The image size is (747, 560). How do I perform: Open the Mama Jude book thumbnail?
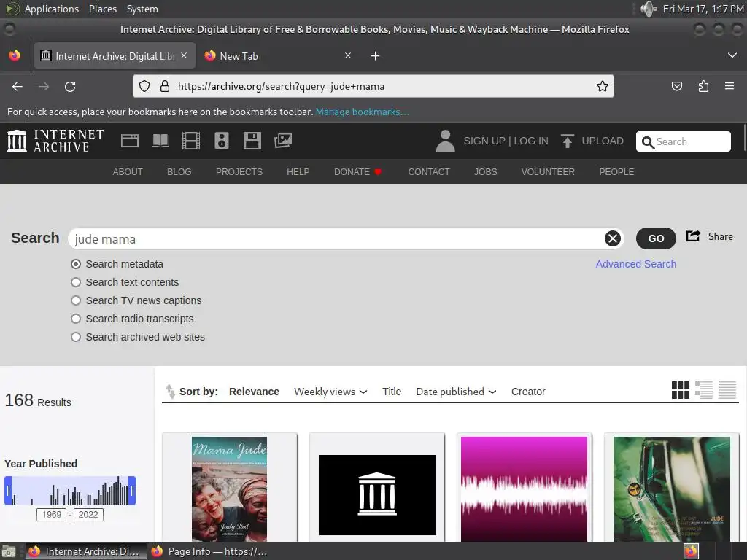(x=229, y=489)
